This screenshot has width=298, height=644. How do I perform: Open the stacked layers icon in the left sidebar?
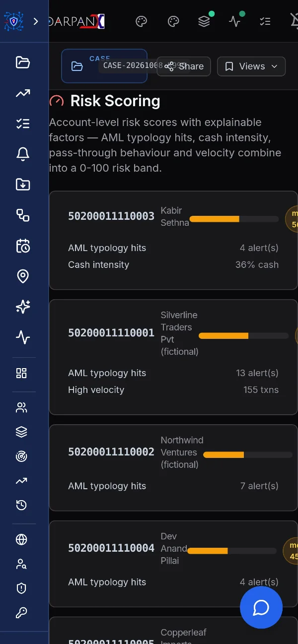[21, 432]
